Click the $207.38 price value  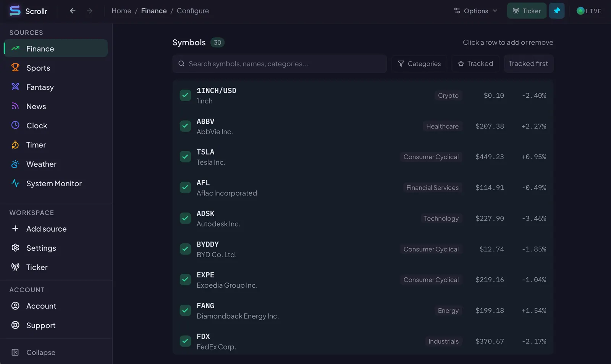click(x=490, y=126)
